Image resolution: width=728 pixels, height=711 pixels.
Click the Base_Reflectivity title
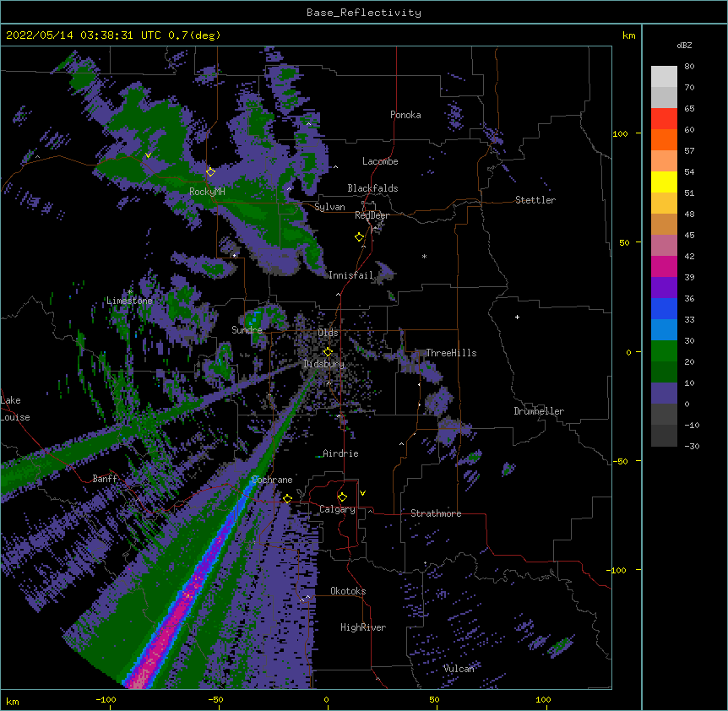pyautogui.click(x=363, y=13)
